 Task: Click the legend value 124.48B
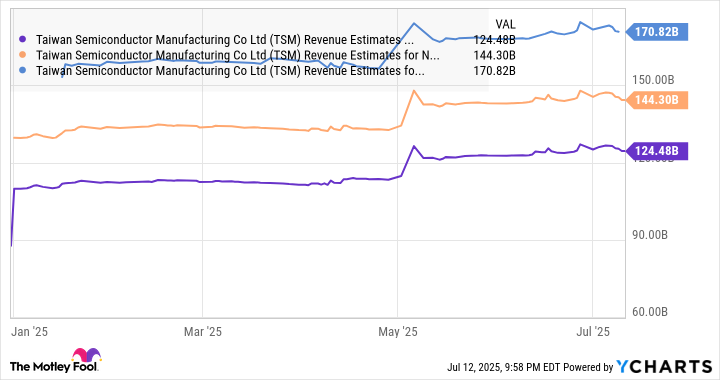[495, 40]
